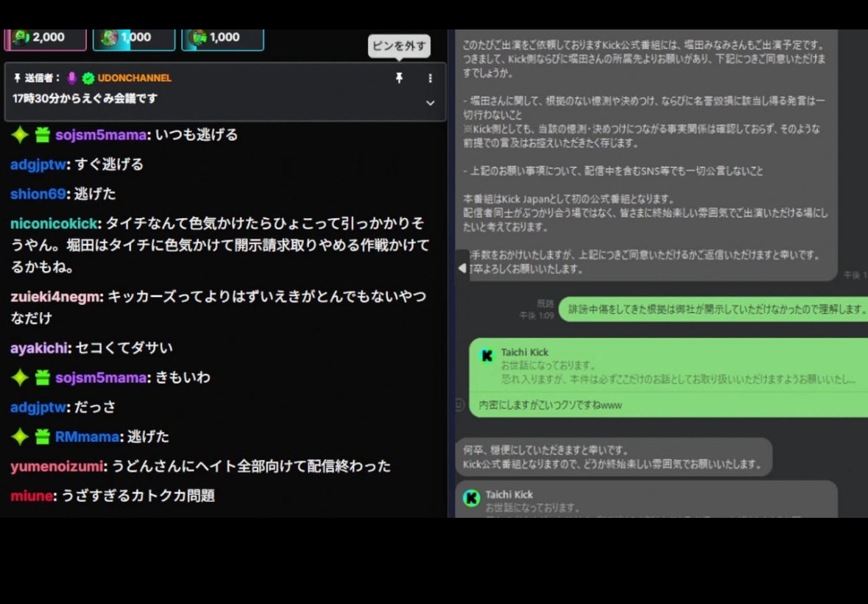Click line 本番組はKick Japanとして初の公式番組となります
The image size is (868, 604).
pos(569,199)
